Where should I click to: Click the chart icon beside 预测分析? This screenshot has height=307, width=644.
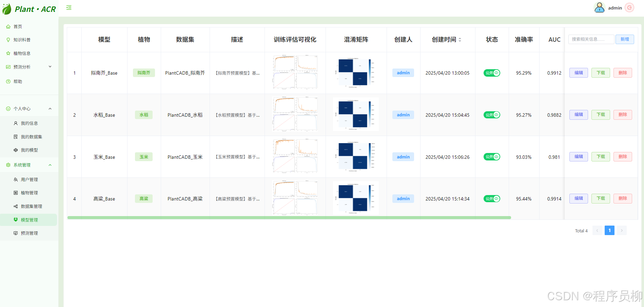(x=8, y=67)
